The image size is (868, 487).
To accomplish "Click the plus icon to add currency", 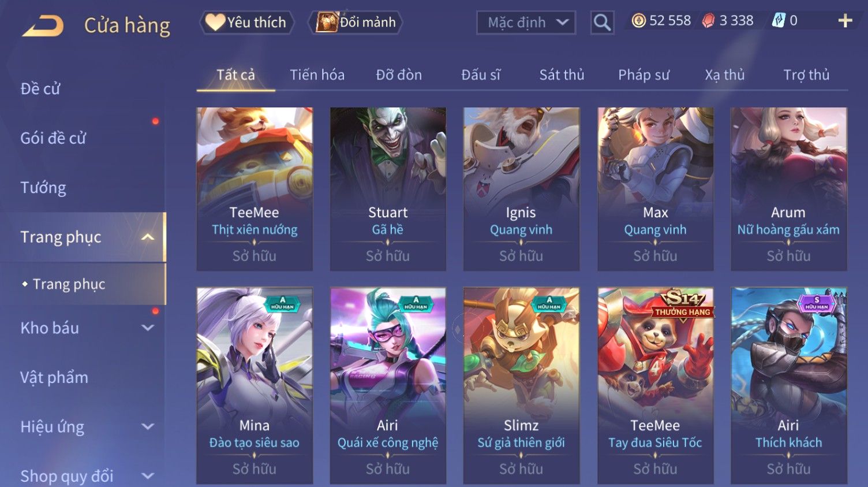I will (x=845, y=21).
